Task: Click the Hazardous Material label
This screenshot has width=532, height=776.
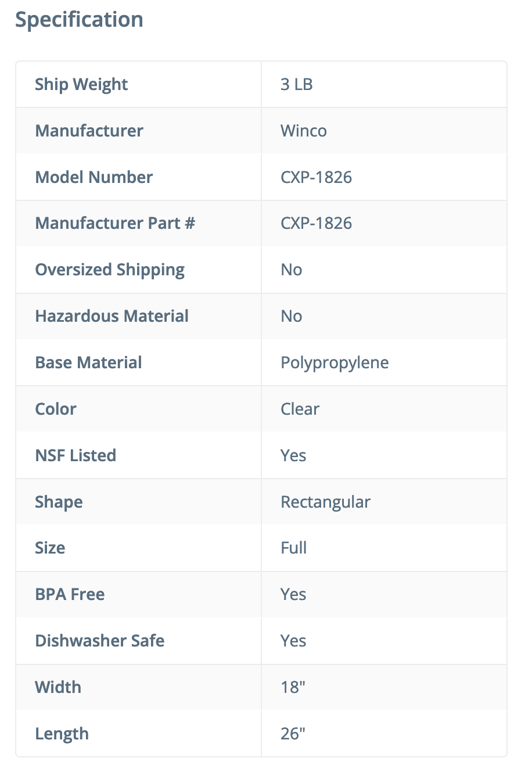Action: (x=112, y=316)
